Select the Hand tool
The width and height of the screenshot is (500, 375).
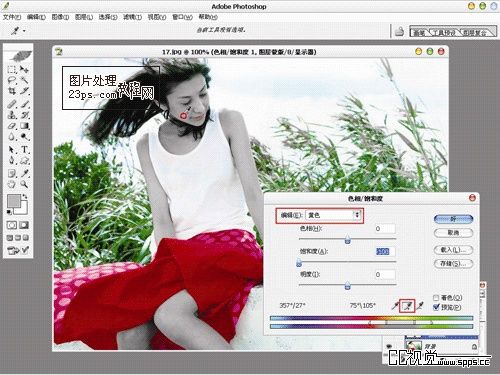click(x=12, y=184)
